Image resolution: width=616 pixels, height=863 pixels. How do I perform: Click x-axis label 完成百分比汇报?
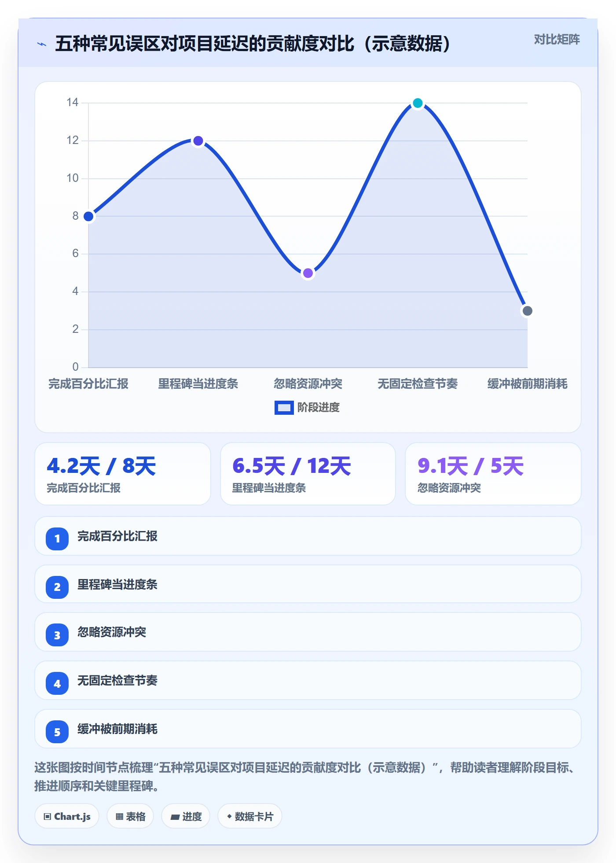tap(88, 384)
